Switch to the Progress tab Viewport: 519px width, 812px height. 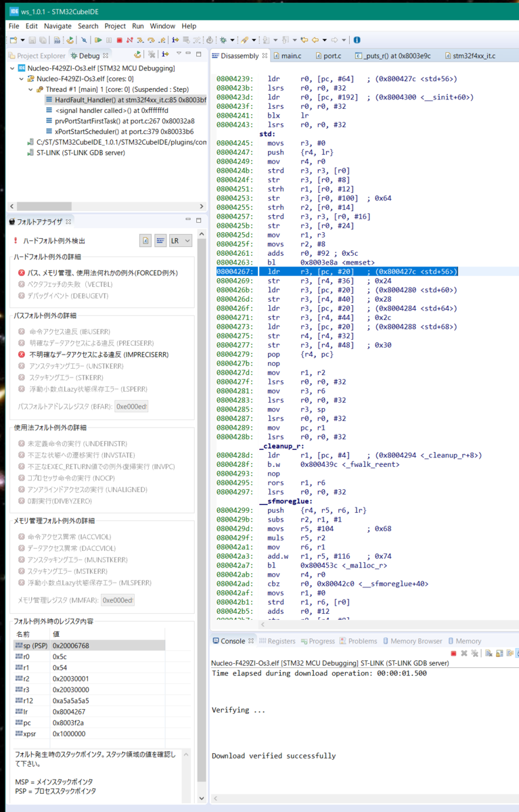[317, 641]
